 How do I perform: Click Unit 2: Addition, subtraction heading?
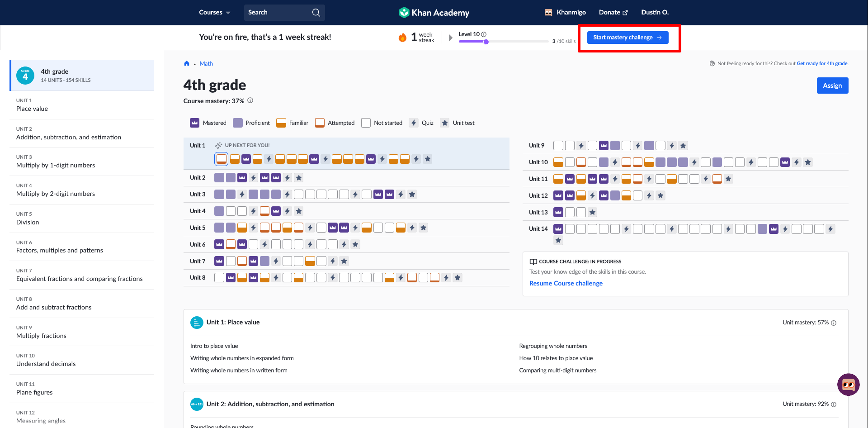270,404
